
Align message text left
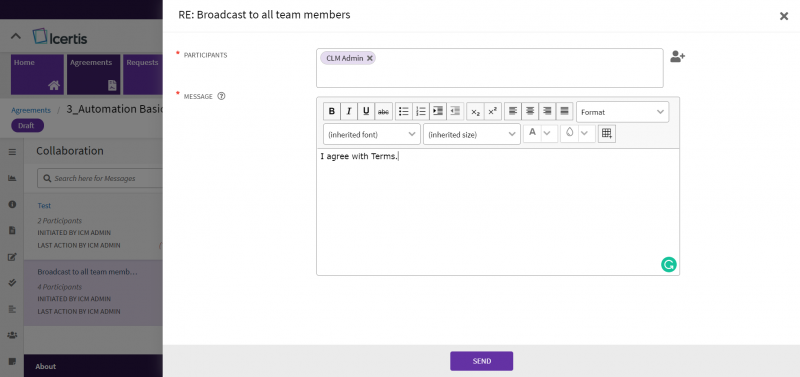[513, 112]
